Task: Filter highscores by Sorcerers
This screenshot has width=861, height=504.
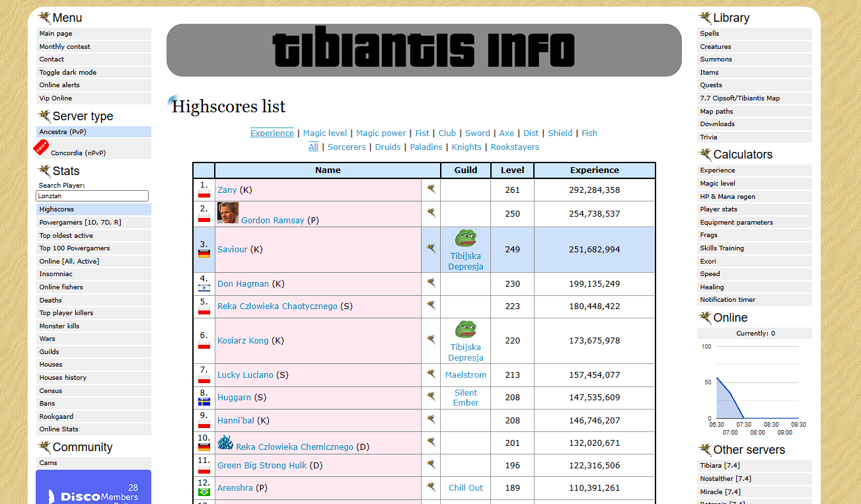Action: click(x=347, y=147)
